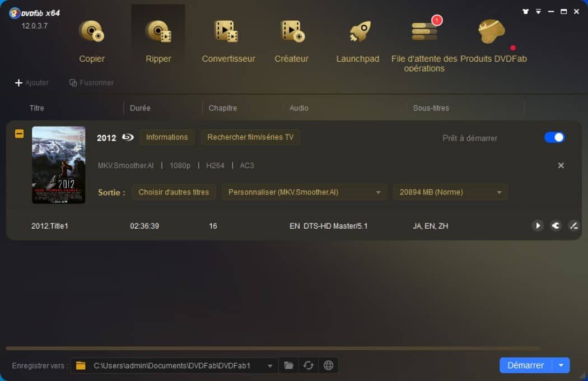The width and height of the screenshot is (588, 381).
Task: Open the output path dropdown
Action: point(269,366)
